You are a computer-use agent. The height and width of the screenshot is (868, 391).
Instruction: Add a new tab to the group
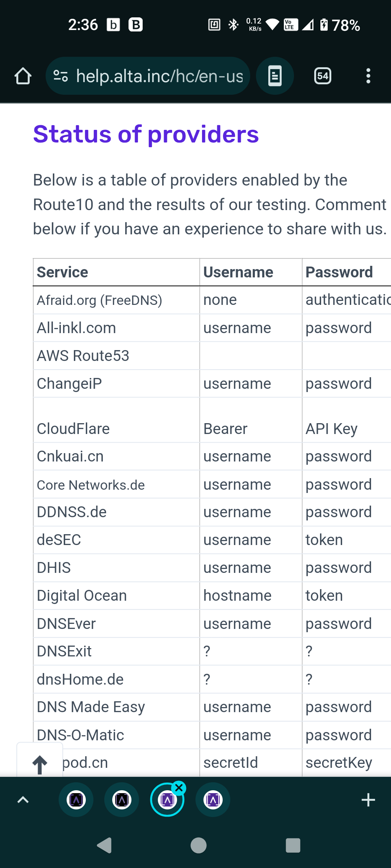[x=368, y=800]
